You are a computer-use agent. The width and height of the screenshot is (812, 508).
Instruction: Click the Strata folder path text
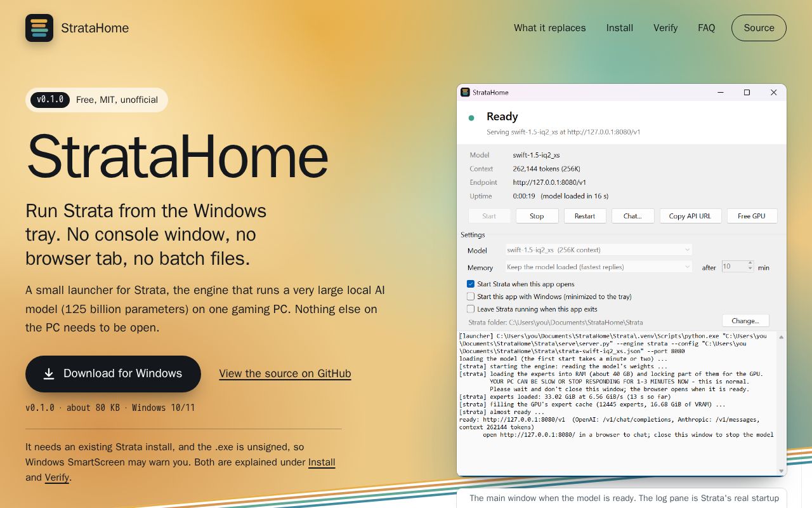(556, 323)
